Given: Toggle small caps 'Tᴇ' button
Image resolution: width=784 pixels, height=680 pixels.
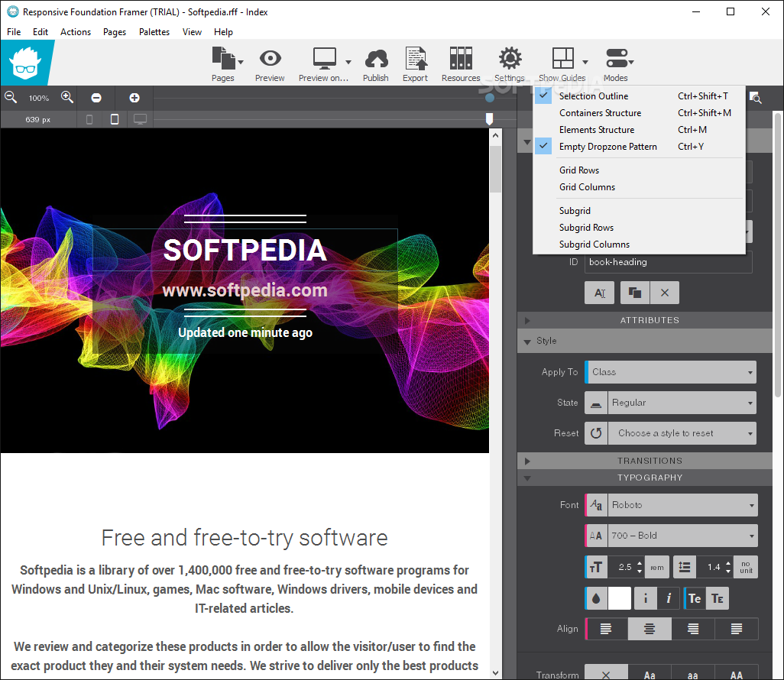Looking at the screenshot, I should (x=718, y=598).
